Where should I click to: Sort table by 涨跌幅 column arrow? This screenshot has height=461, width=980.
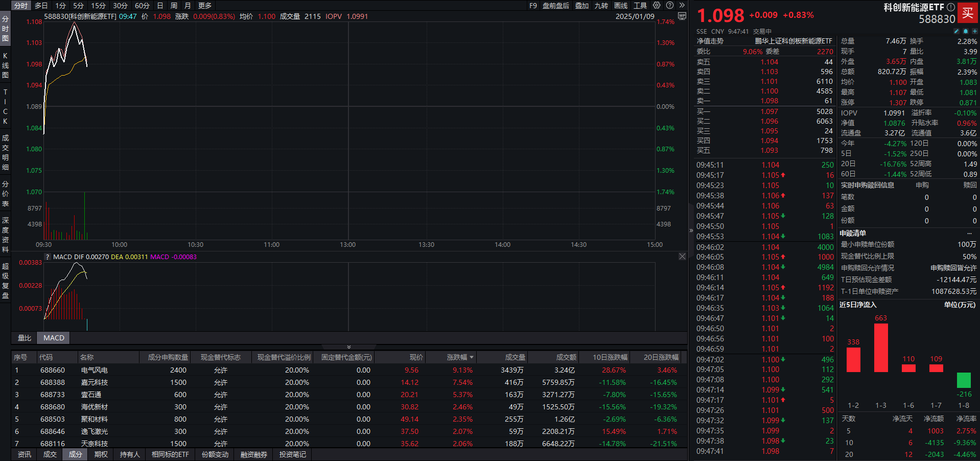coord(472,357)
